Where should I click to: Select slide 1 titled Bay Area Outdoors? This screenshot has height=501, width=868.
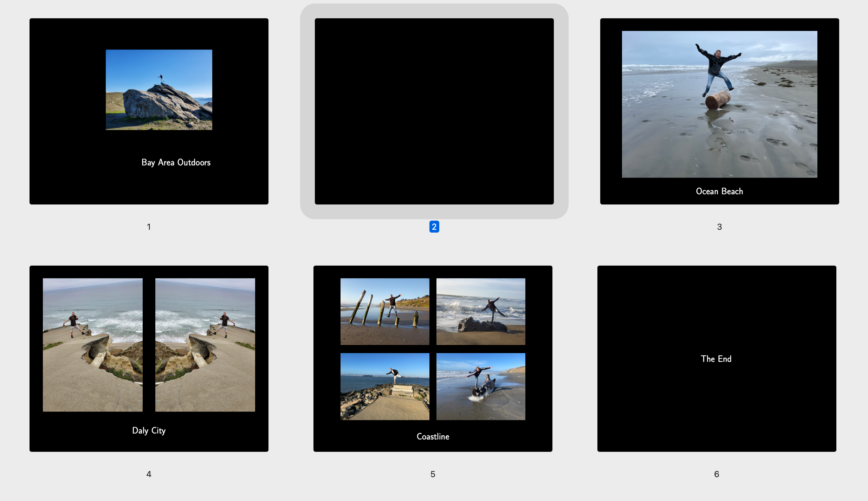[149, 111]
